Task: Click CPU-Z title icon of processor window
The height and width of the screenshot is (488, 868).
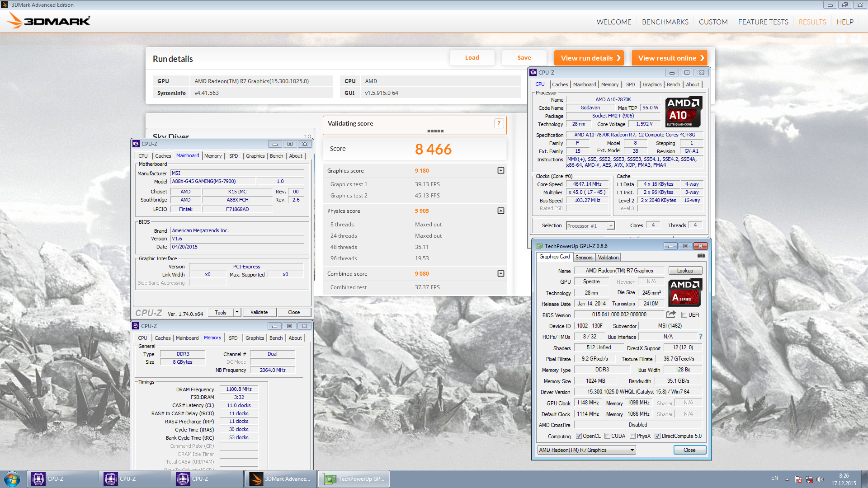Action: click(533, 72)
